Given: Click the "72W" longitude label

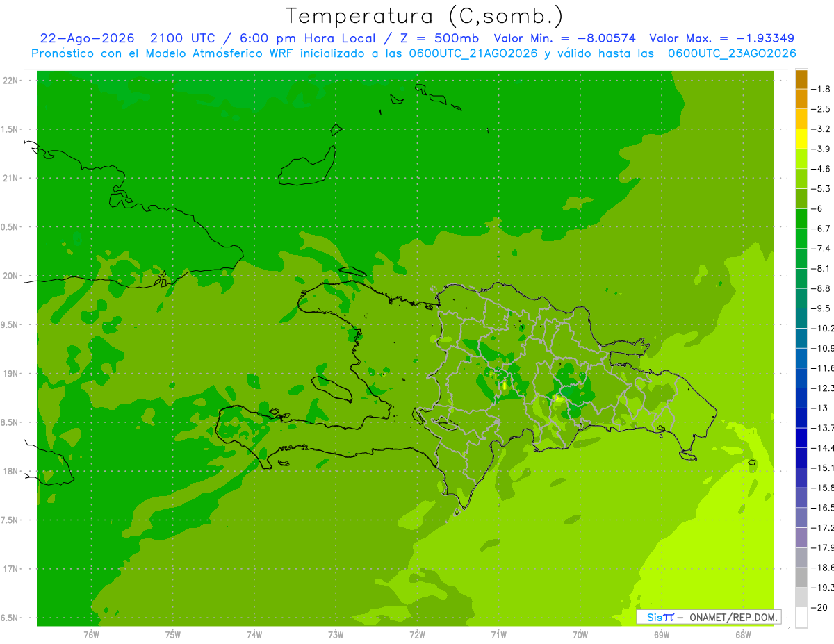Looking at the screenshot, I should [x=417, y=634].
